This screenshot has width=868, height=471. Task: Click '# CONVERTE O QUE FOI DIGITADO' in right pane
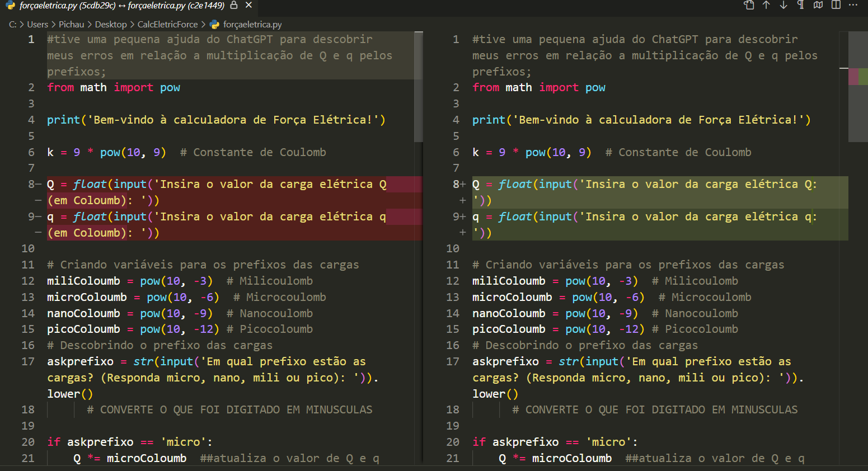click(655, 409)
